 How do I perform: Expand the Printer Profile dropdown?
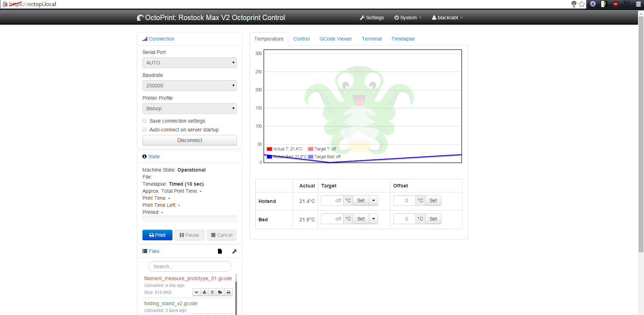coord(189,109)
